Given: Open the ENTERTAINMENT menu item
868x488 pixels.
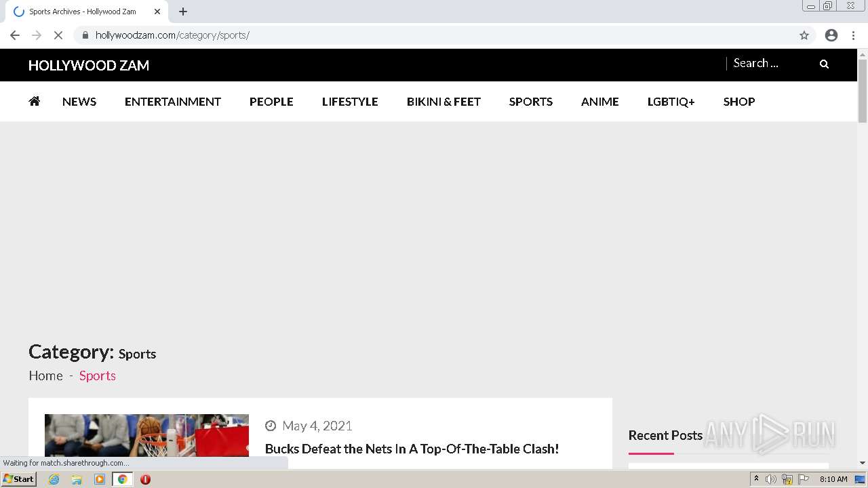Looking at the screenshot, I should pyautogui.click(x=173, y=102).
